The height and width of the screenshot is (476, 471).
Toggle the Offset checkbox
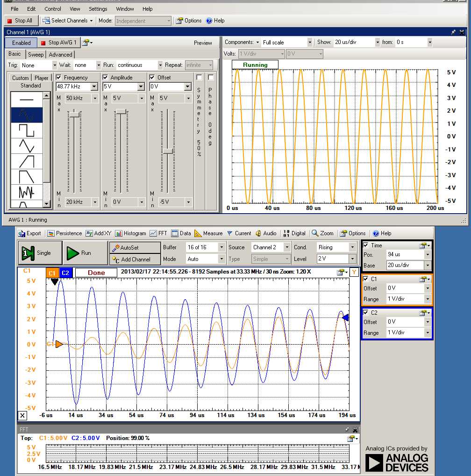tap(152, 78)
